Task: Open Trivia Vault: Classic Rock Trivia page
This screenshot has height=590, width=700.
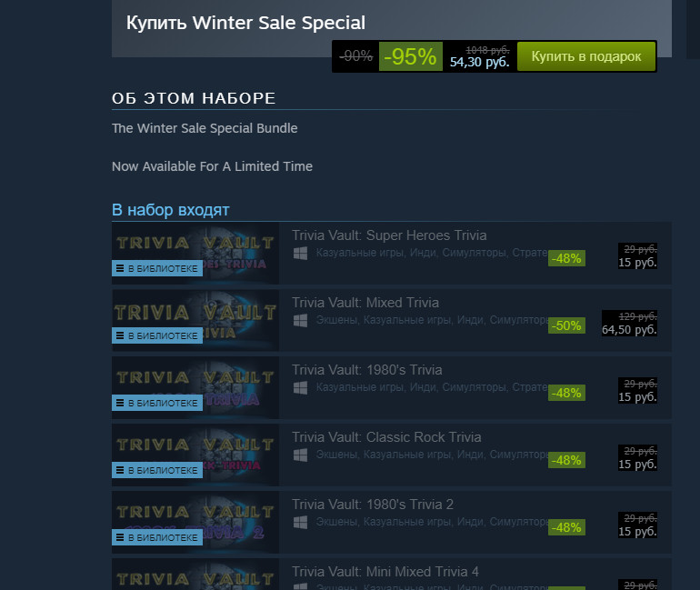Action: [x=386, y=437]
